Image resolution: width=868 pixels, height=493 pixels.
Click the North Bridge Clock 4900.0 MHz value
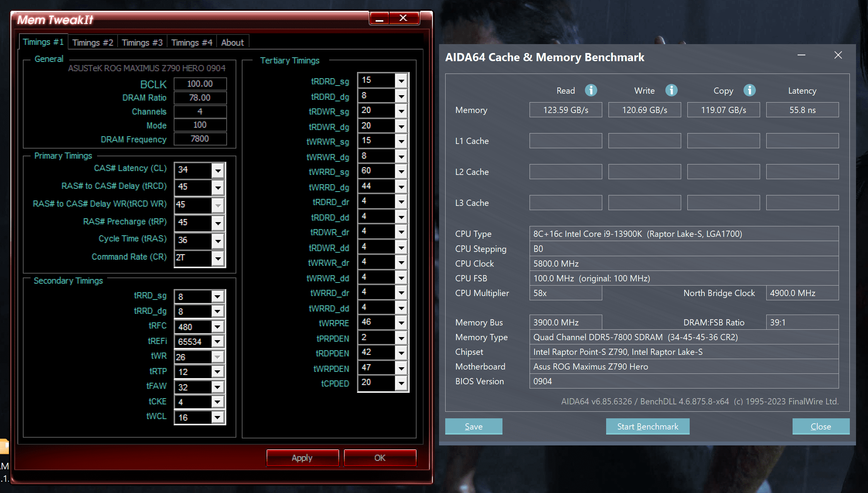pyautogui.click(x=802, y=293)
